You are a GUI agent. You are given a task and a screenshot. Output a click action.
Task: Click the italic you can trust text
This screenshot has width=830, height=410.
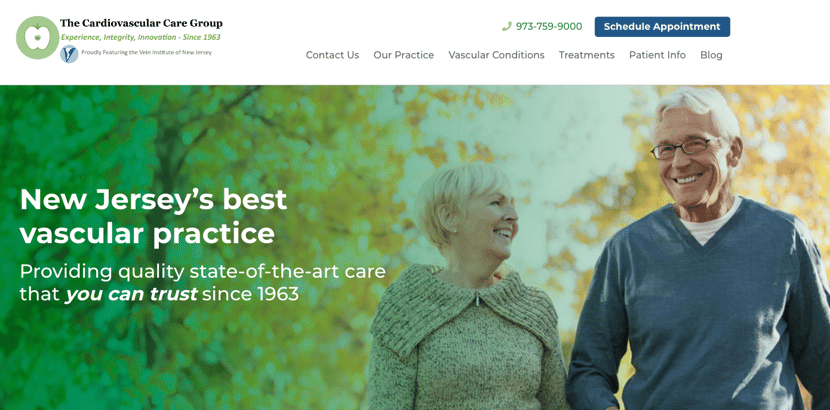(x=131, y=294)
